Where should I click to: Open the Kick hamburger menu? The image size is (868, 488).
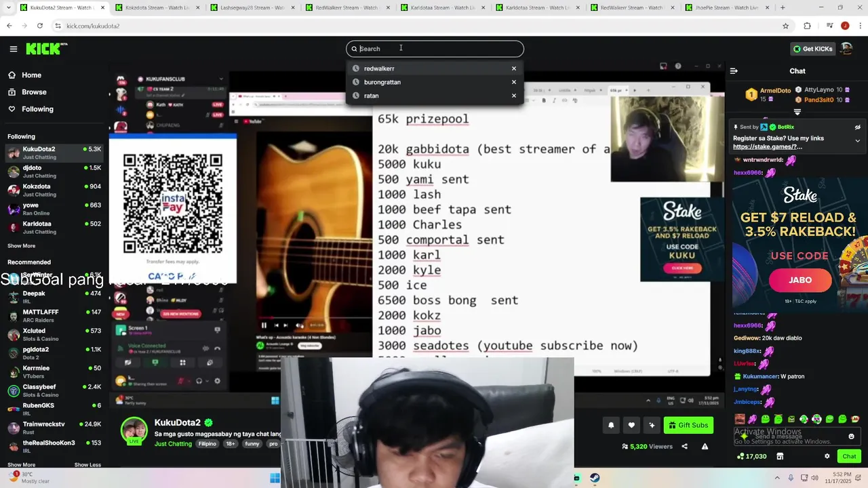click(x=14, y=49)
